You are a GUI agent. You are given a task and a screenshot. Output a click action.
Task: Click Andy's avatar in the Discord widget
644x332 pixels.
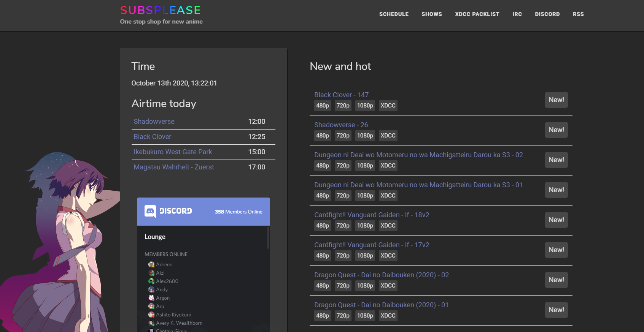(151, 289)
